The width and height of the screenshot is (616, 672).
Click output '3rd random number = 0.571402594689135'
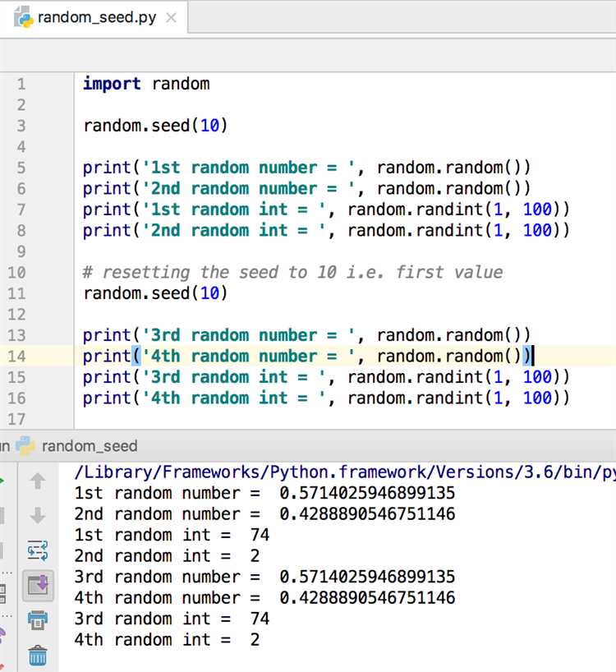click(x=264, y=578)
